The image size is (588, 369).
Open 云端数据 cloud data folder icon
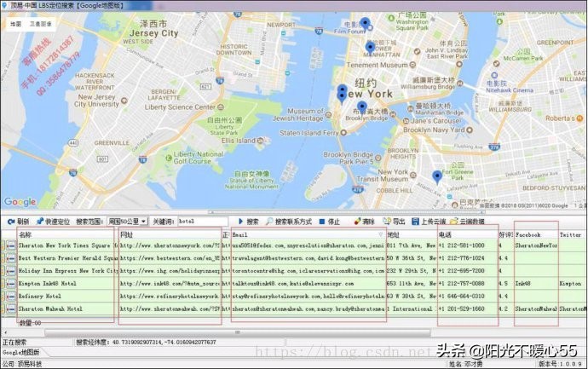pyautogui.click(x=454, y=222)
